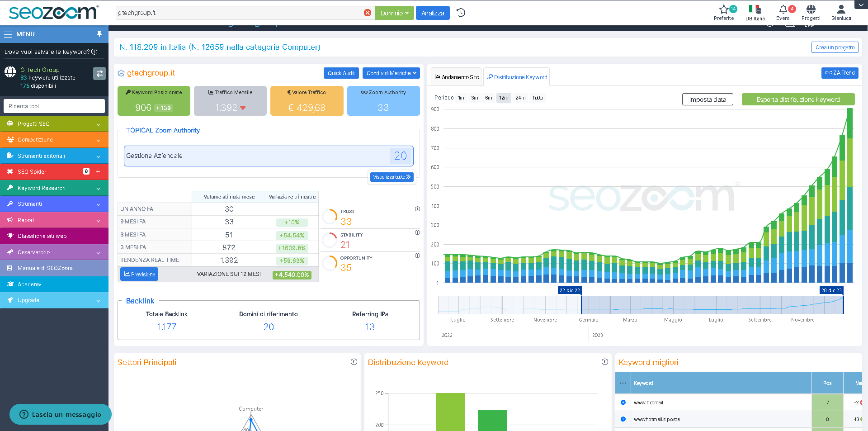Screen dimensions: 868x431
Task: Click the DB Italia flag icon
Action: click(755, 9)
